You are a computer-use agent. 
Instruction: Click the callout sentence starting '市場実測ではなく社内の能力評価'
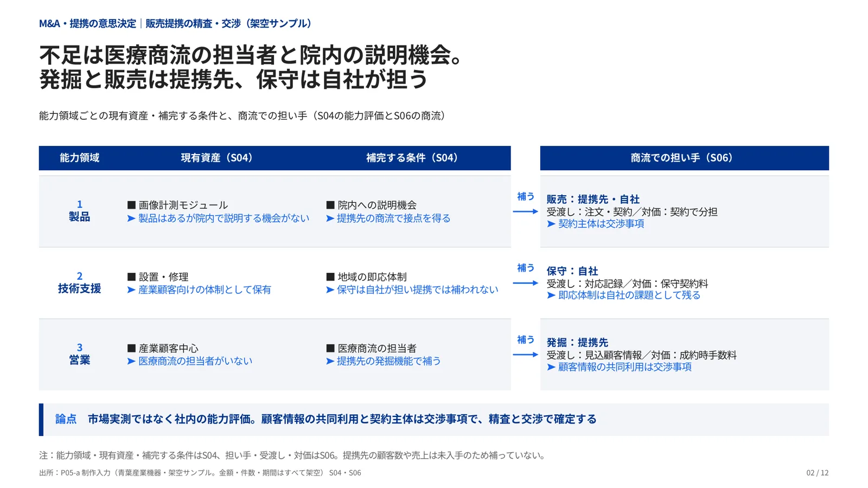click(342, 419)
